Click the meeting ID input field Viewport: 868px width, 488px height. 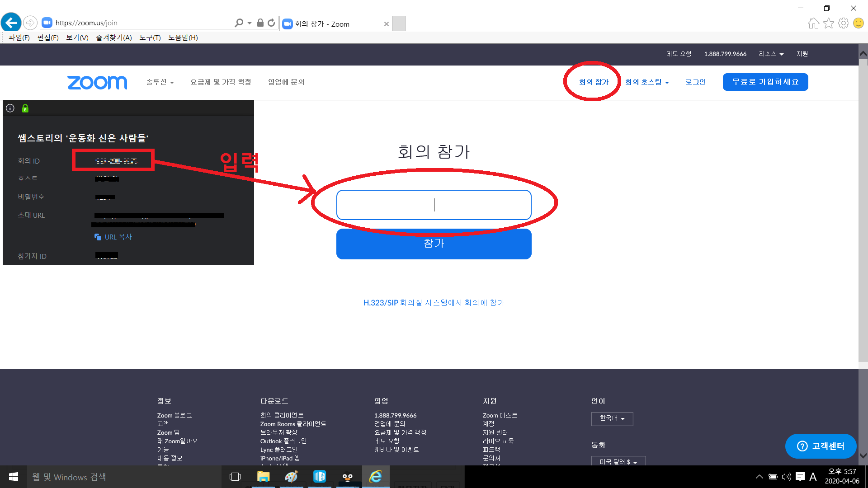click(x=434, y=205)
